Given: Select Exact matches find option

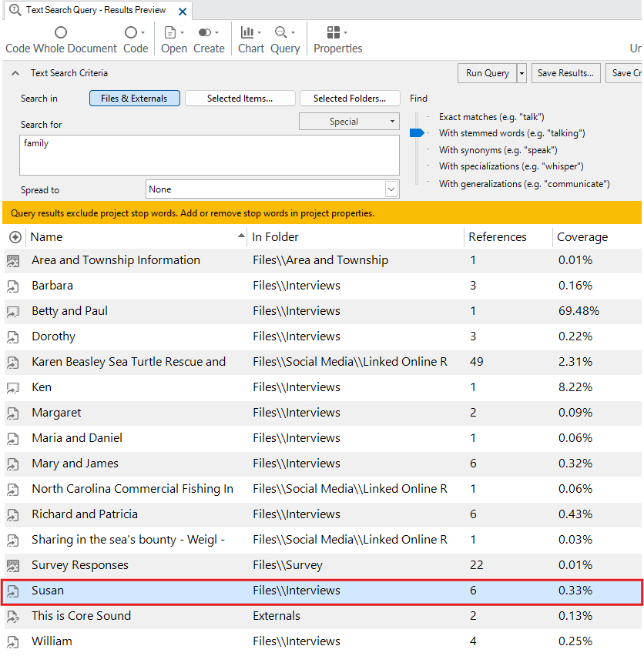Looking at the screenshot, I should (x=491, y=117).
